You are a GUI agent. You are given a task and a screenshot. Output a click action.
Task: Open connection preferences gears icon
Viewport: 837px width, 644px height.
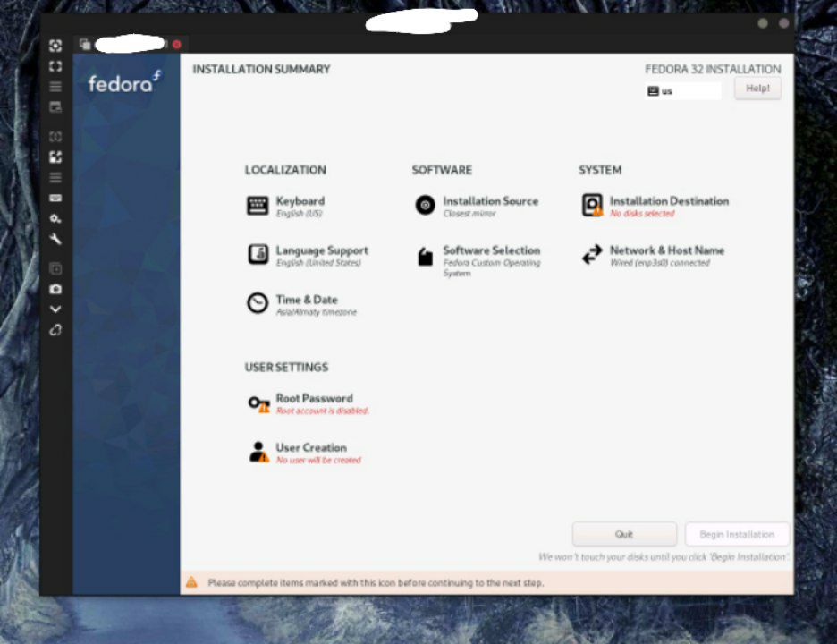pos(55,218)
